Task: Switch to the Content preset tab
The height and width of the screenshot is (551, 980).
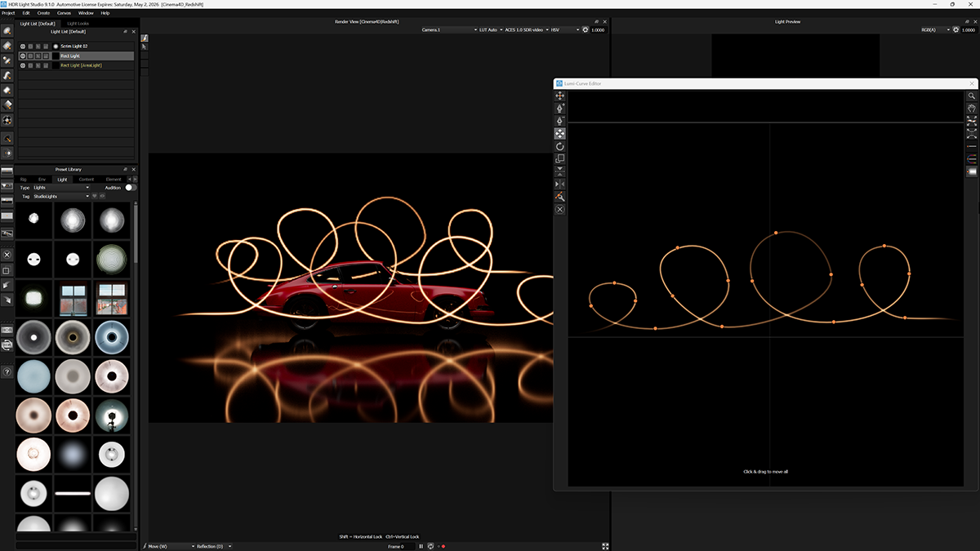Action: click(87, 179)
